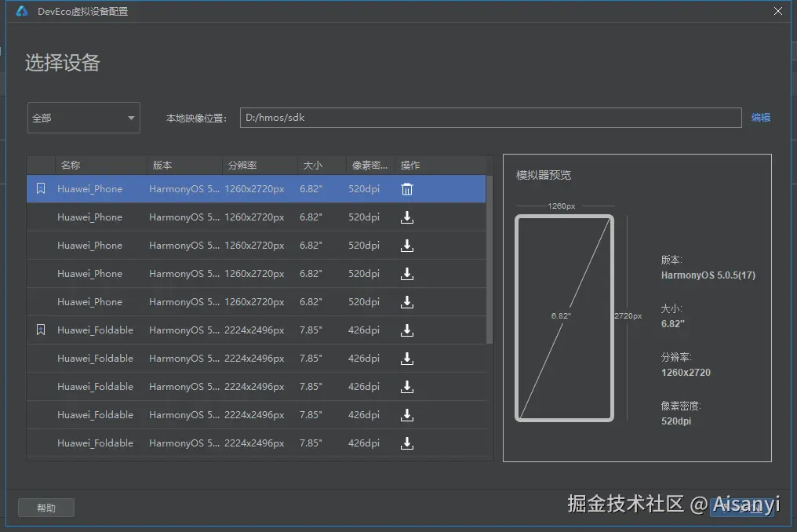This screenshot has height=532, width=797.
Task: Click the 操作 column header
Action: coord(440,166)
